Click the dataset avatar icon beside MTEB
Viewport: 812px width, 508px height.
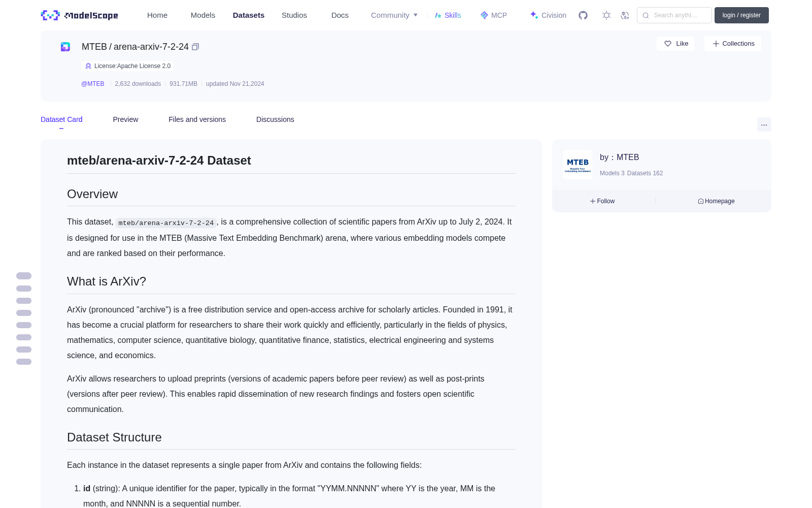65,47
